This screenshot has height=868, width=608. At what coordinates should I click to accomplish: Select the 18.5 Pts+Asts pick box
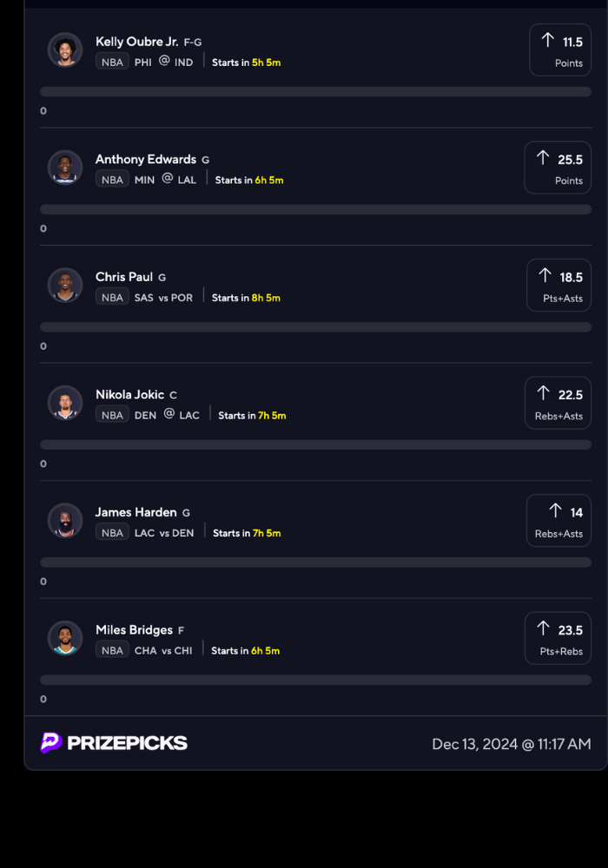(x=558, y=286)
